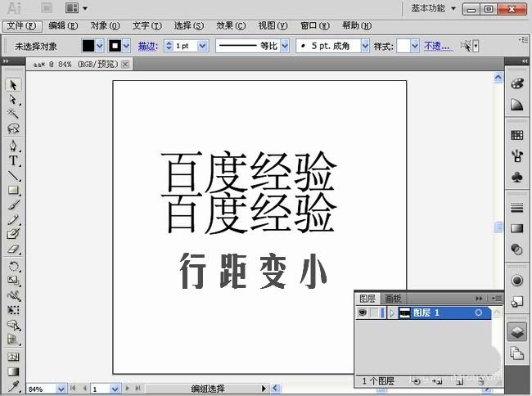
Task: Select the Mesh tool
Action: 13,357
